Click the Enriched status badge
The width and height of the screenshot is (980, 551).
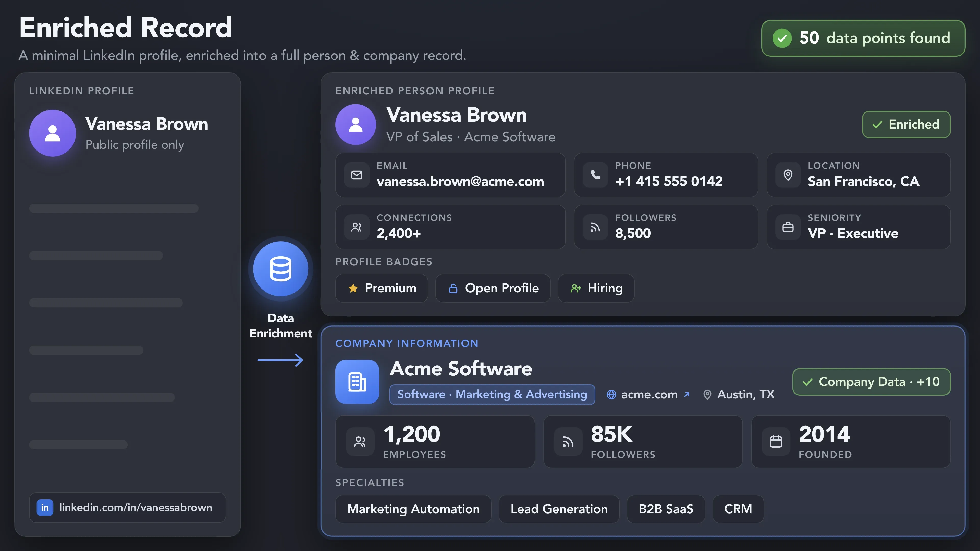pyautogui.click(x=906, y=124)
